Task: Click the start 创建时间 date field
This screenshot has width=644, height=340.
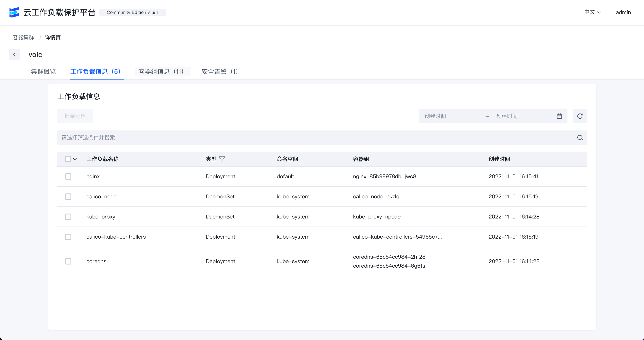Action: pos(450,116)
